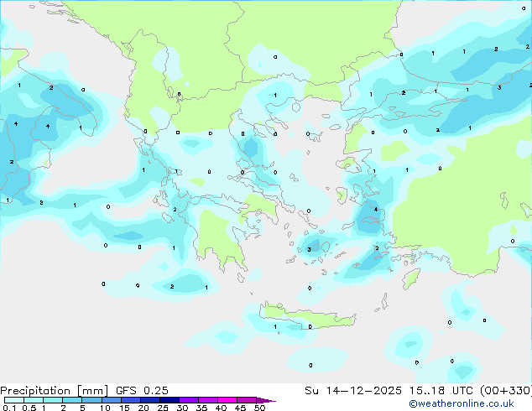Open the weatheronline.co.uk copyright link

pyautogui.click(x=461, y=403)
